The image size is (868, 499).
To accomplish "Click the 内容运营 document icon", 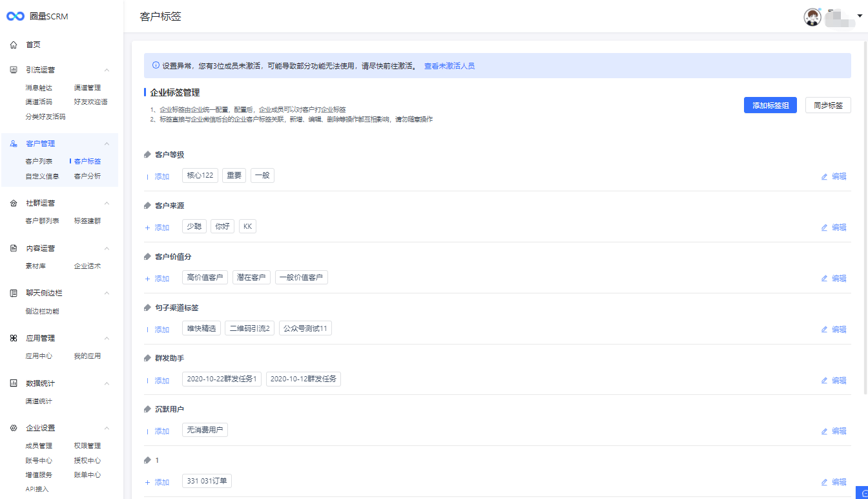I will click(x=14, y=248).
